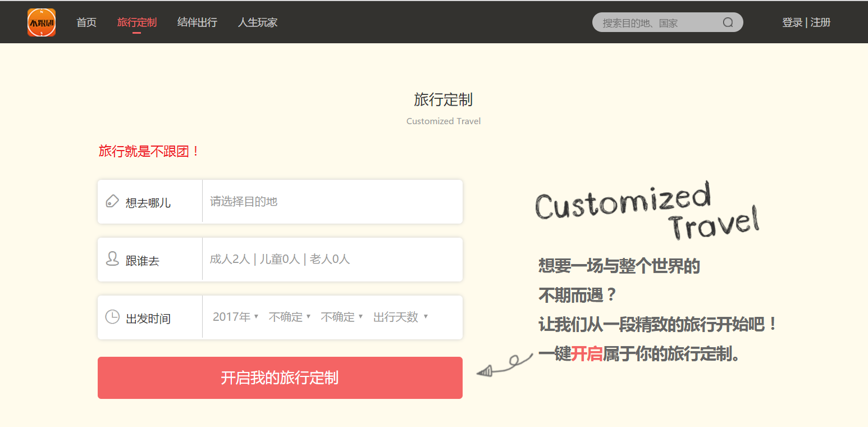
Task: Click the 注册 link
Action: (820, 22)
